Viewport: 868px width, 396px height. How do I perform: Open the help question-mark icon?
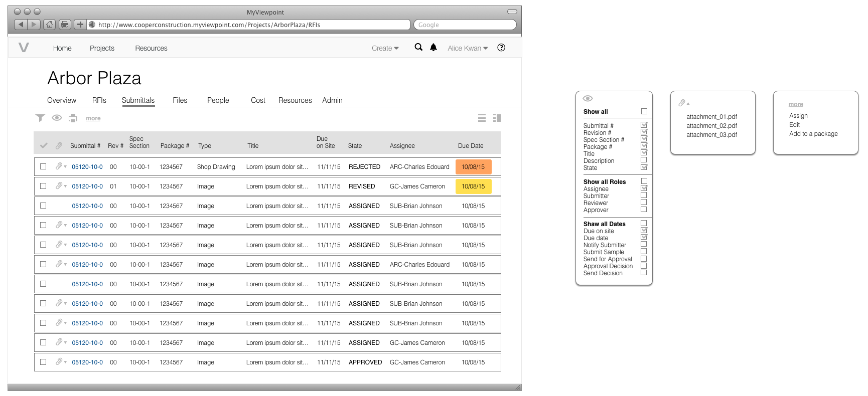(501, 48)
